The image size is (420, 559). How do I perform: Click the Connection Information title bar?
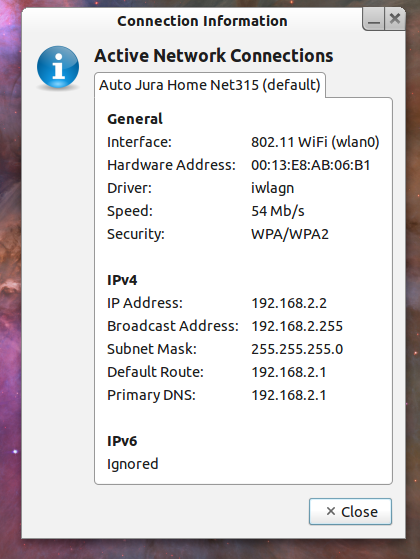(202, 21)
